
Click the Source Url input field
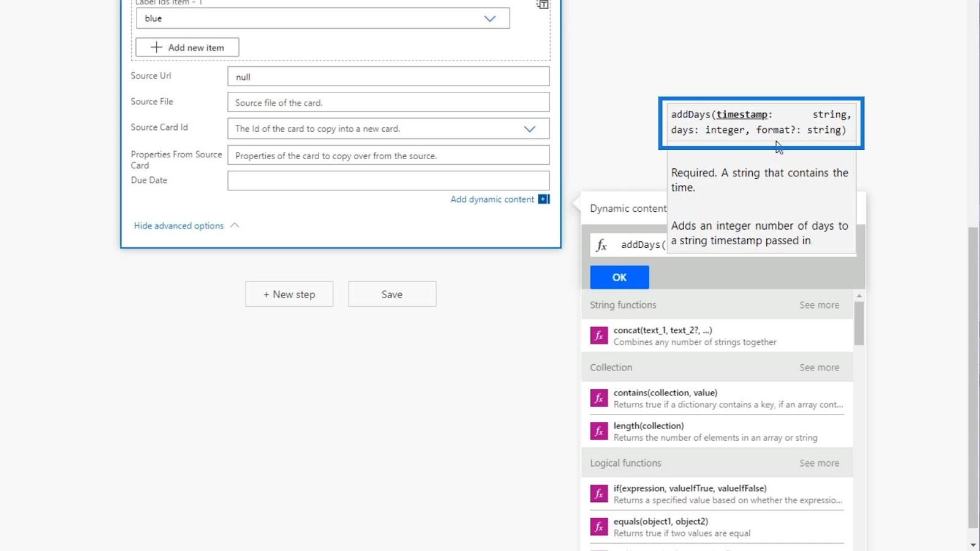[388, 77]
